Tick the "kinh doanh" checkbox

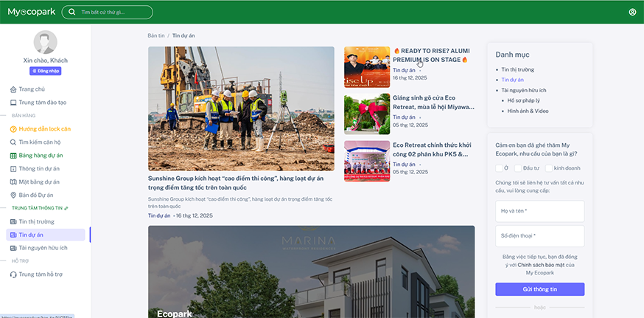(x=548, y=169)
